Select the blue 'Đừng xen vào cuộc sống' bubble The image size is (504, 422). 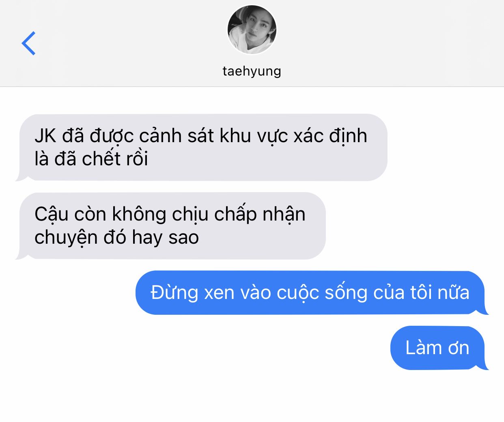click(312, 292)
